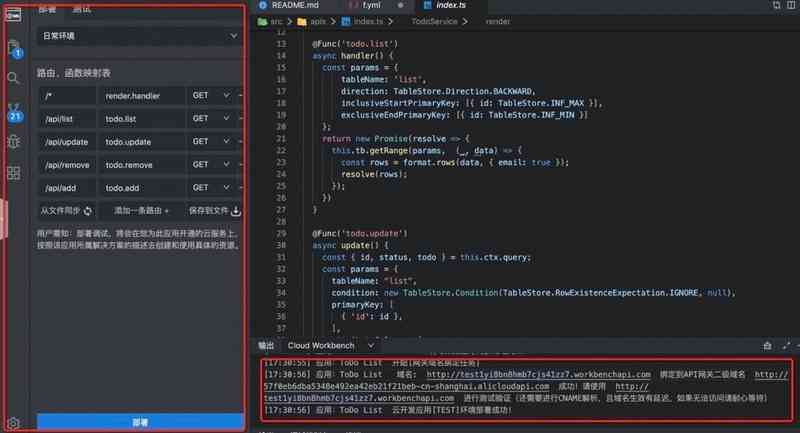Click the blue 部署 deploy button
Screen dimensions: 800x433
click(140, 422)
